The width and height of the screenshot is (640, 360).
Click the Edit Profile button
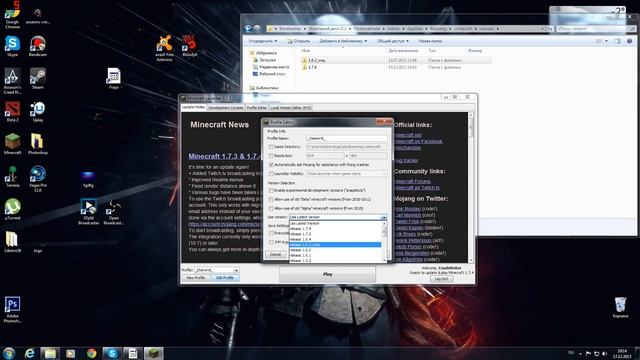225,278
